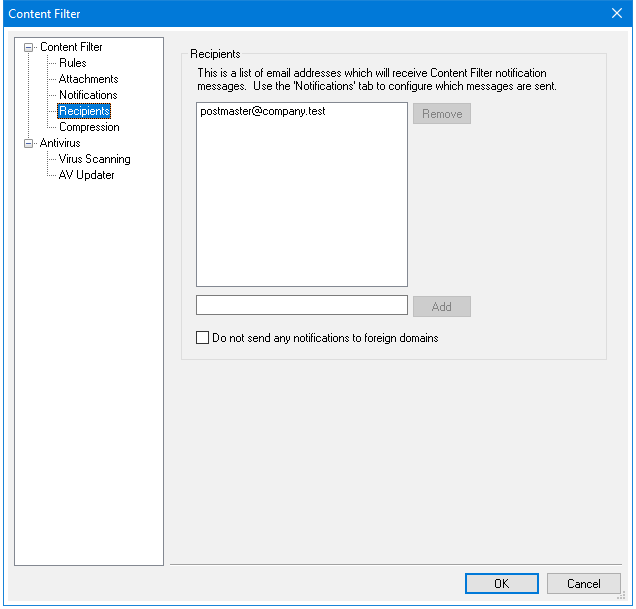The height and width of the screenshot is (609, 636).
Task: Select the Antivirus parent node label
Action: pyautogui.click(x=60, y=143)
